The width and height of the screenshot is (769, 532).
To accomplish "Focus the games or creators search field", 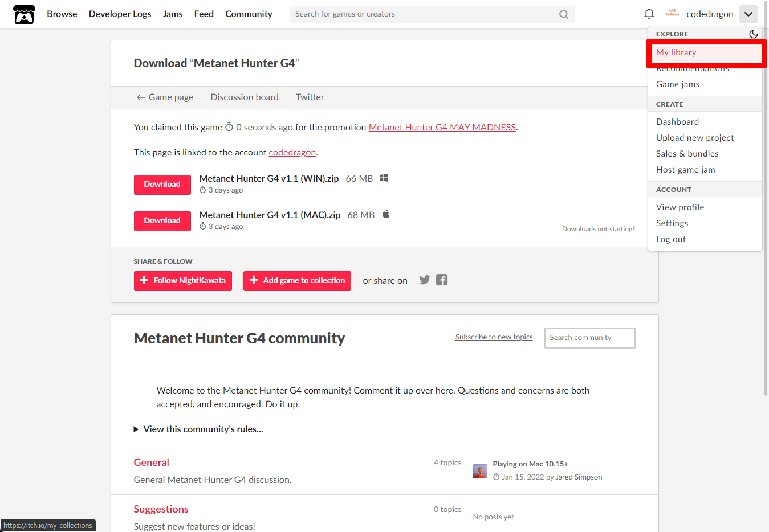I will 425,14.
